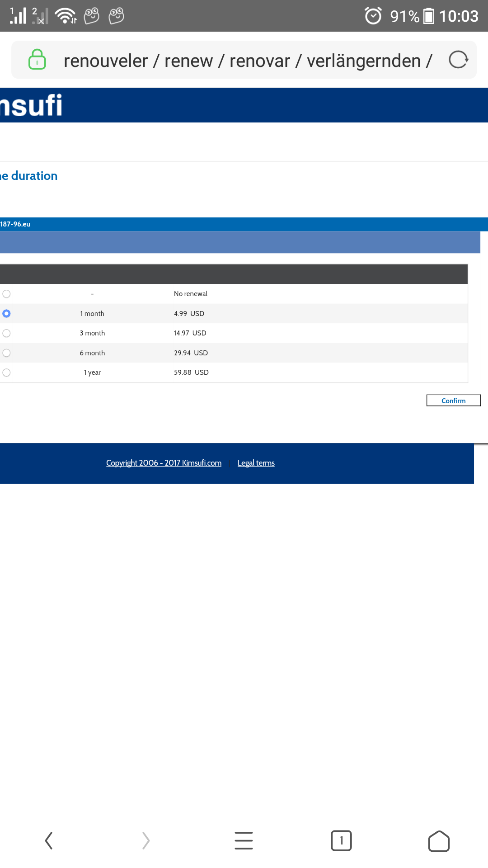Tap the Kimsufi logo in header
488x868 pixels.
tap(31, 105)
